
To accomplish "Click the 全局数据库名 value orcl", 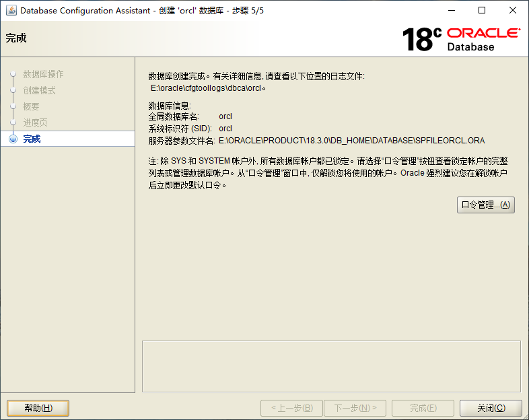I will [x=225, y=116].
